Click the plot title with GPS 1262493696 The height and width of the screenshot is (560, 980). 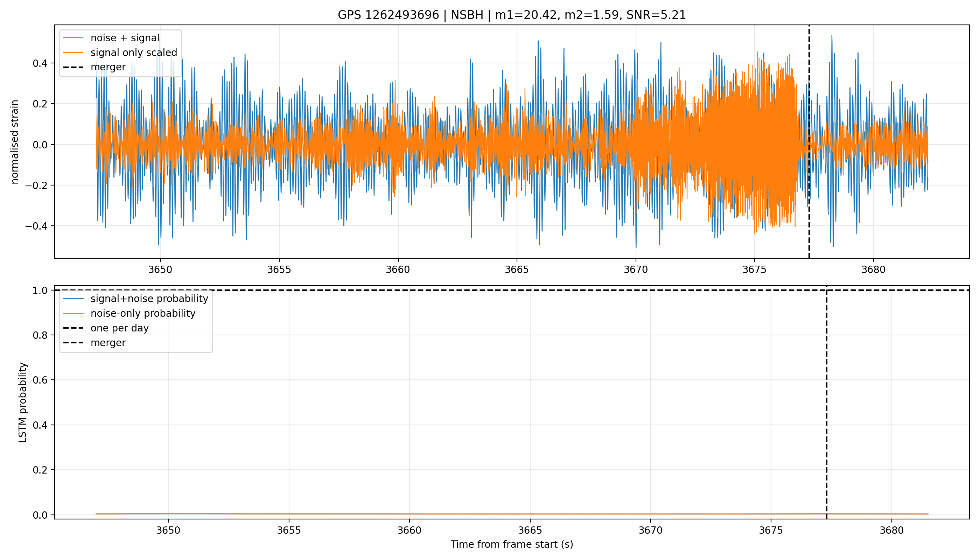(512, 15)
